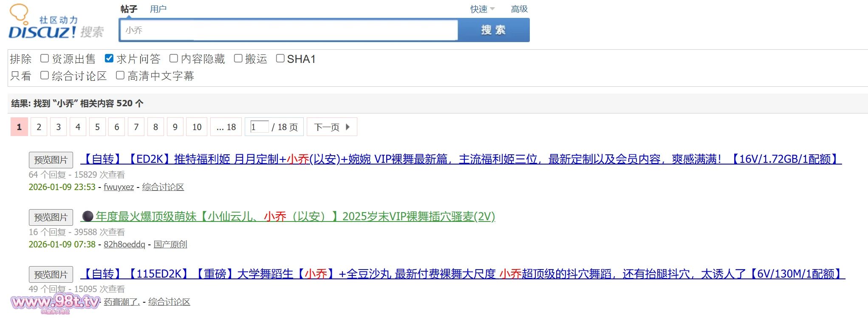Click the page number input field

coord(259,127)
